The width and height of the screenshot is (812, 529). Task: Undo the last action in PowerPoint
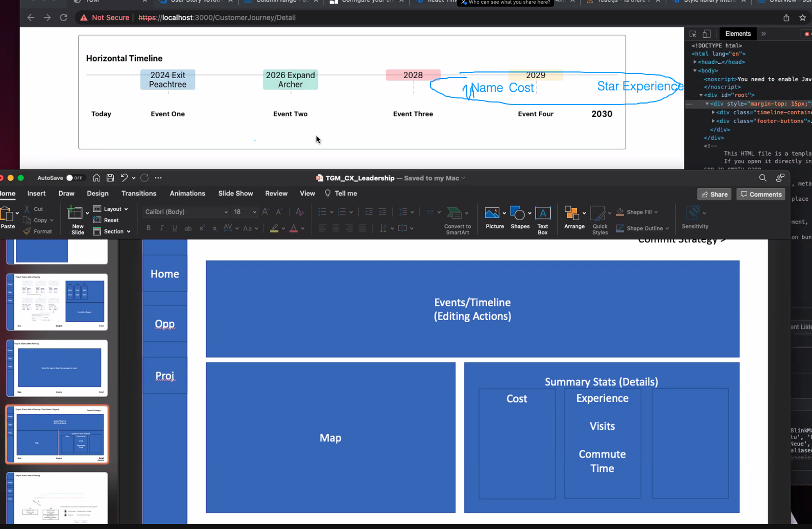[x=124, y=178]
